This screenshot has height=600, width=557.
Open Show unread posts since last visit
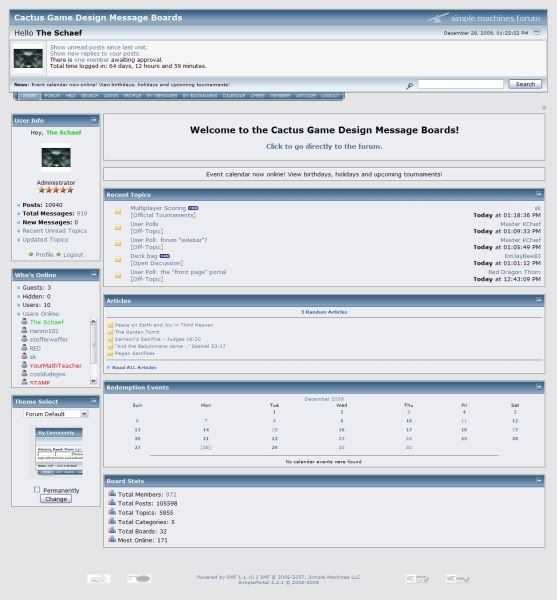(x=98, y=47)
